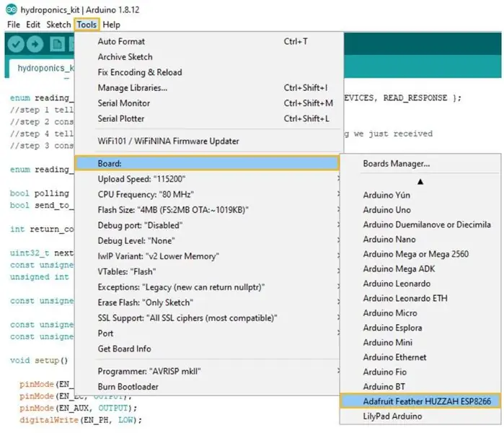
Task: Click the void setup() line in editor
Action: [39, 361]
